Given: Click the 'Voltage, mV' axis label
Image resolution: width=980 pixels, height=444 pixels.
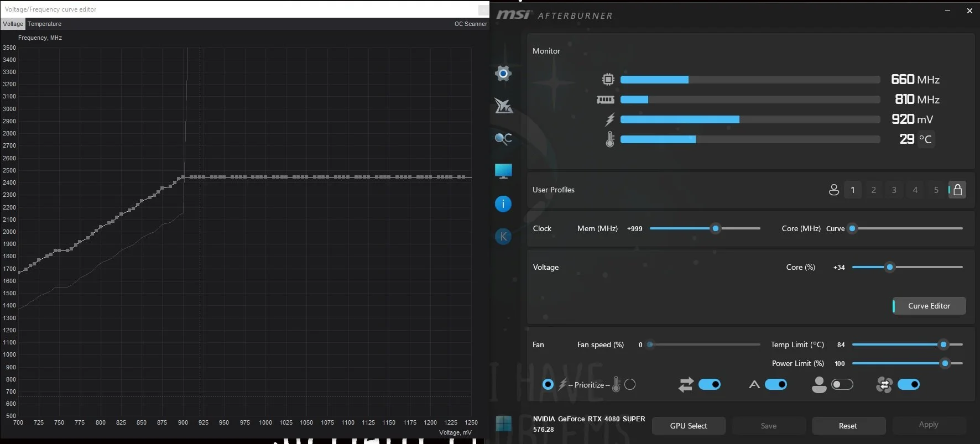Looking at the screenshot, I should click(455, 432).
